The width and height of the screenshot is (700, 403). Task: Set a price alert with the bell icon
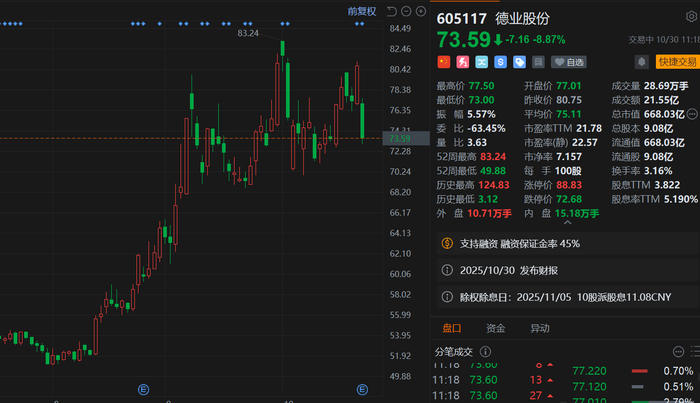[642, 62]
